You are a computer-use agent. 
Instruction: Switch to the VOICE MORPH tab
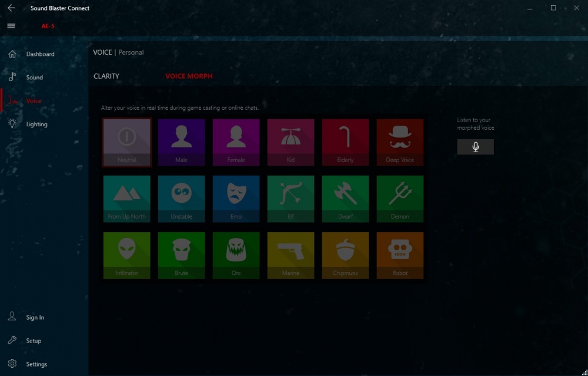pos(189,76)
